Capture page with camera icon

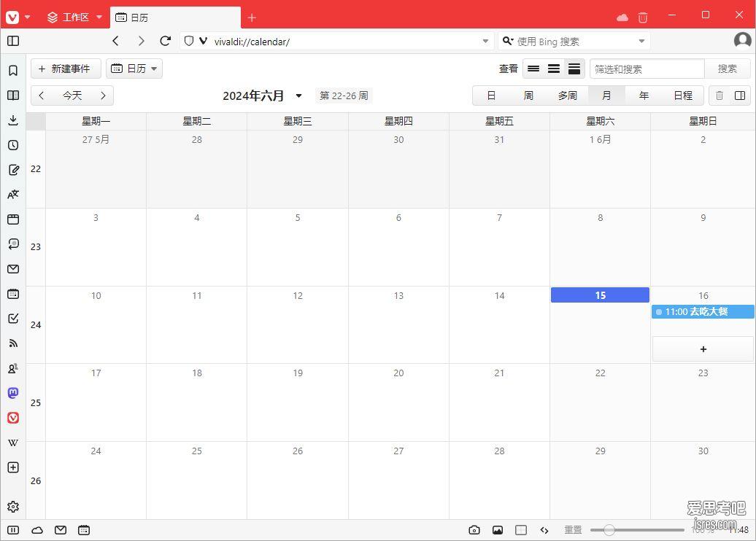coord(474,530)
